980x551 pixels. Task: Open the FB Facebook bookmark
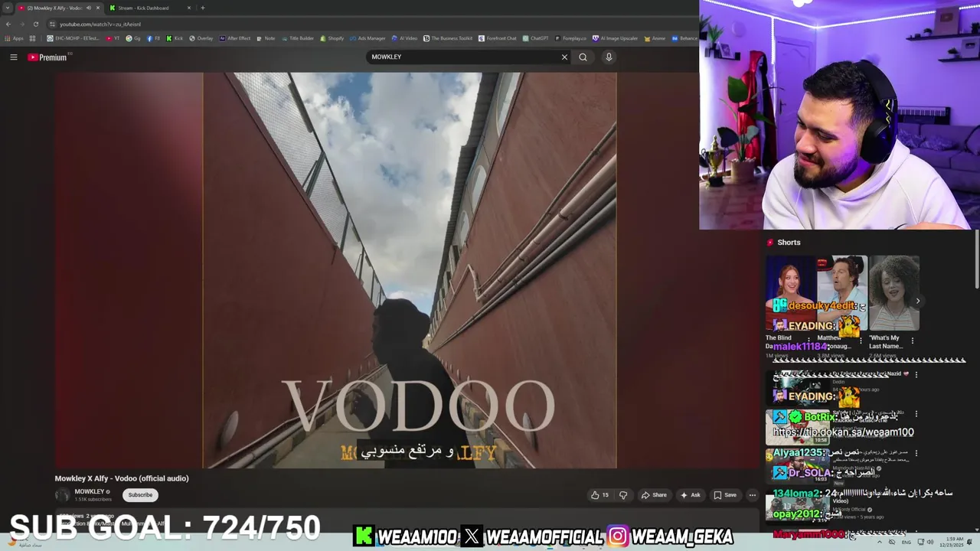153,38
